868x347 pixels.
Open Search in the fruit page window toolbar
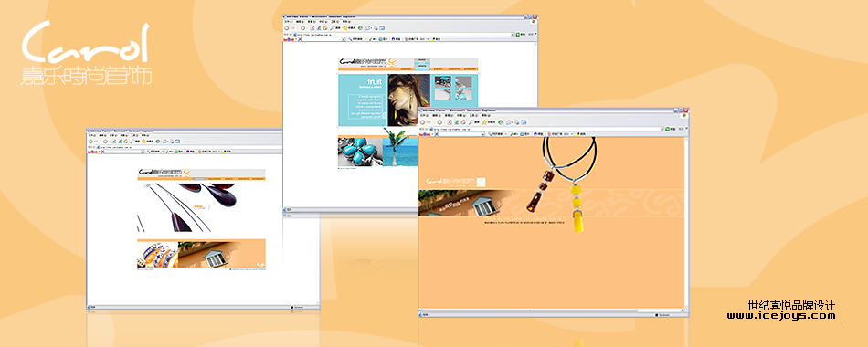335,28
